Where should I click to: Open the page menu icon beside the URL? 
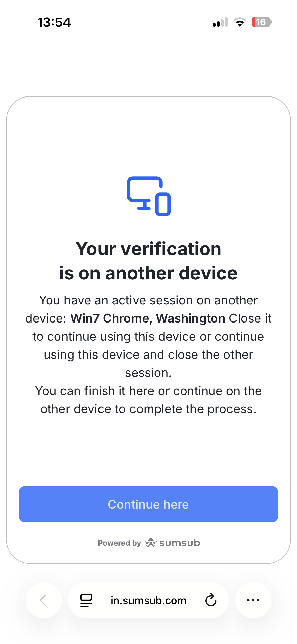[86, 600]
